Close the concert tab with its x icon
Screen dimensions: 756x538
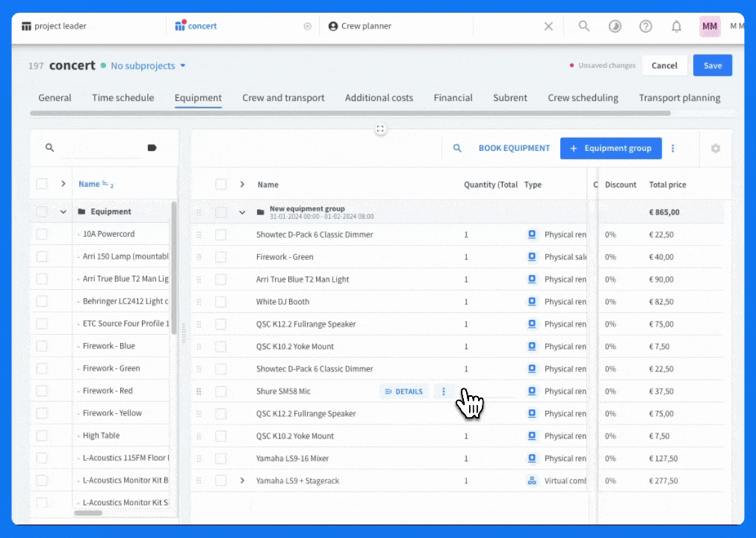308,26
